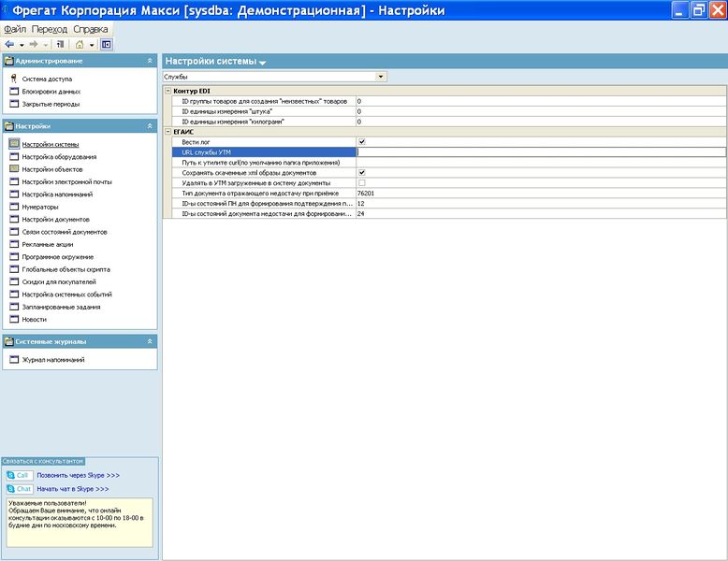This screenshot has height=561, width=728.
Task: Click the Нумераторы icon
Action: click(14, 207)
